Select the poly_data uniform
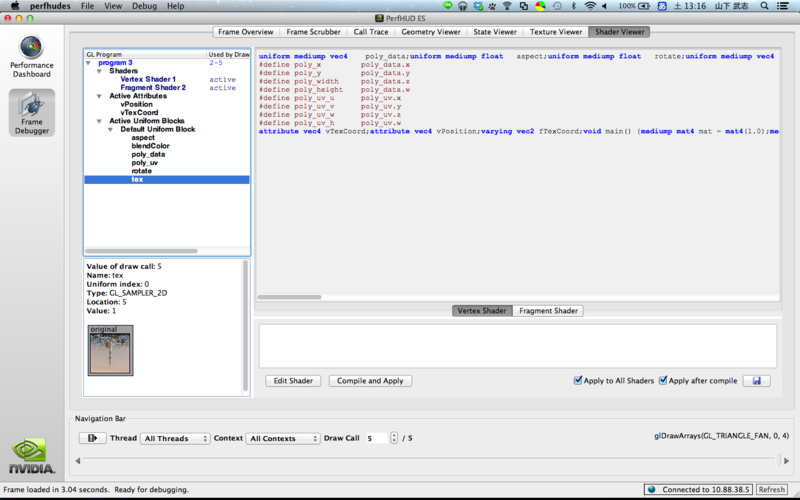Screen dimensions: 800x500 click(148, 154)
